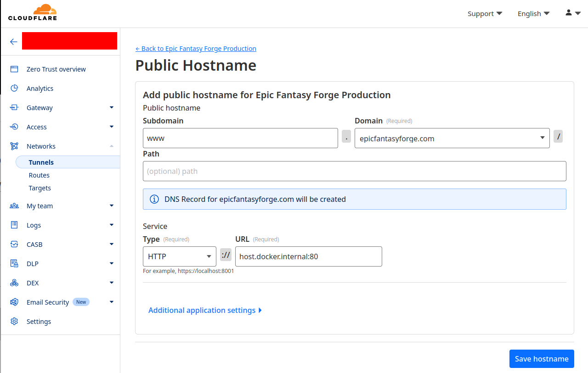Click the My team people icon
The image size is (588, 373).
click(14, 206)
